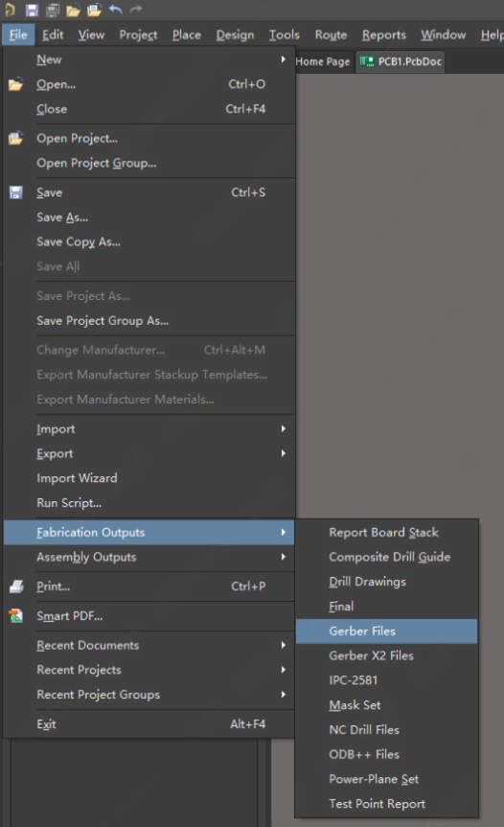
Task: Click Close in the File menu
Action: click(149, 108)
